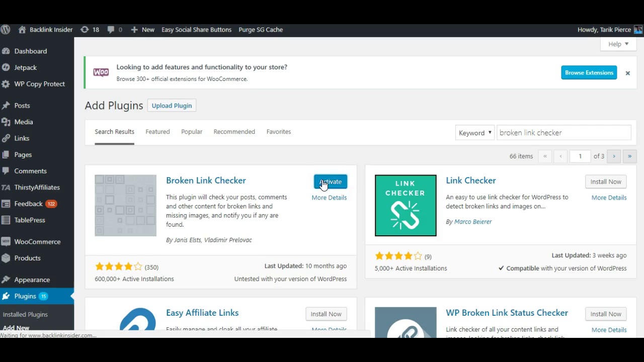The width and height of the screenshot is (644, 362).
Task: Click the Posts pin icon
Action: pyautogui.click(x=6, y=106)
